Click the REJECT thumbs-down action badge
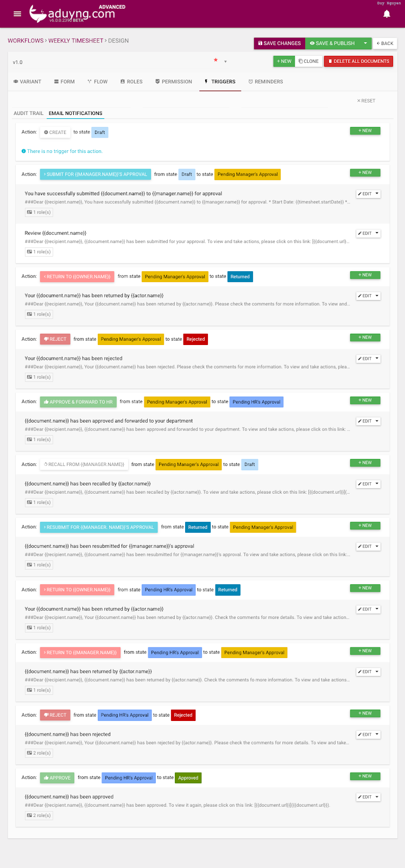This screenshot has height=868, width=405. coord(54,339)
